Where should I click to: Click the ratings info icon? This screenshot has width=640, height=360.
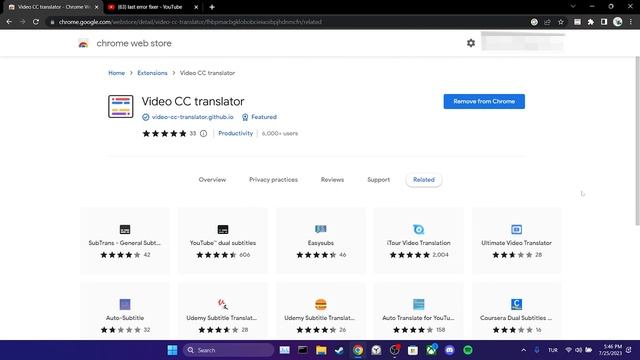tap(203, 133)
